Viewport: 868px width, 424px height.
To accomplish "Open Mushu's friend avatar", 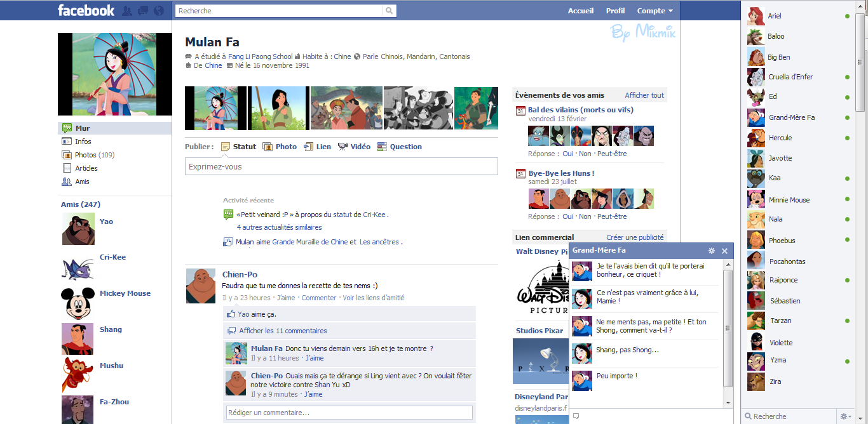I will 78,374.
